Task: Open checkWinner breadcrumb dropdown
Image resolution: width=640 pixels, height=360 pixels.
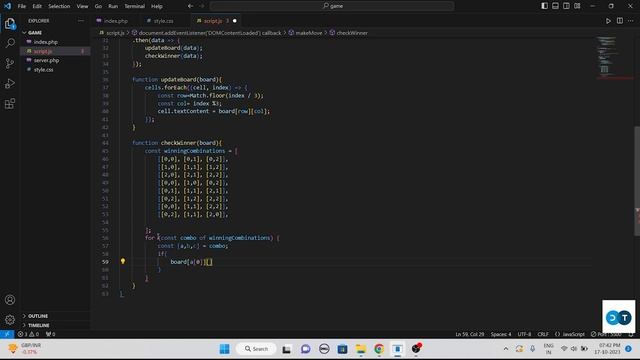Action: (349, 33)
